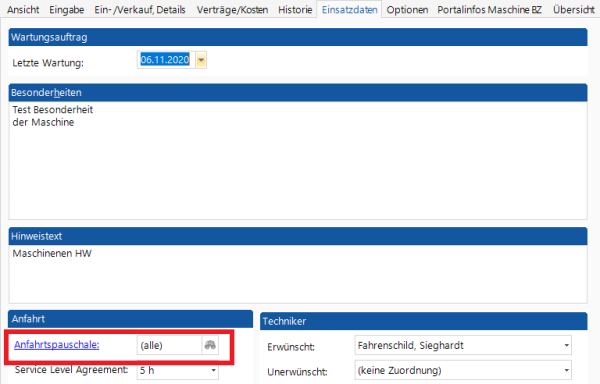The image size is (600, 384).
Task: Open the Letzte Wartung date picker arrow
Action: [x=201, y=60]
